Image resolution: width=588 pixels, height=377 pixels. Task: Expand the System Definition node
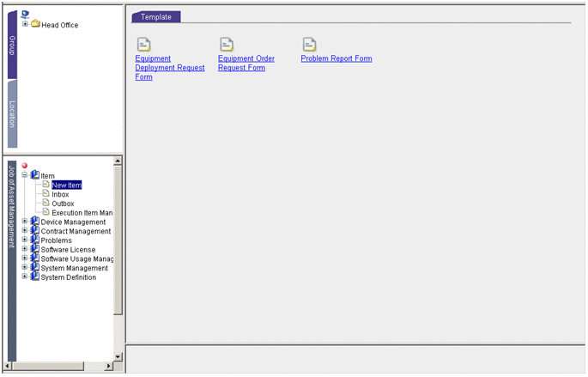[x=25, y=277]
